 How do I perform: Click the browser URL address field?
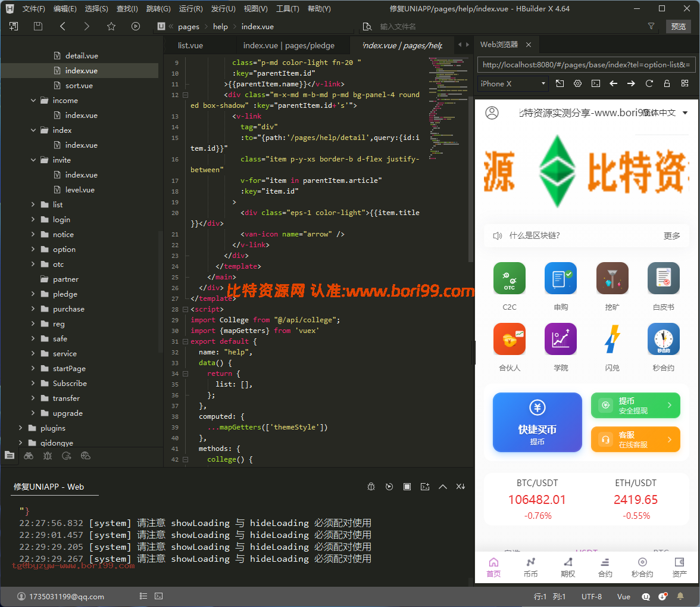tap(586, 65)
